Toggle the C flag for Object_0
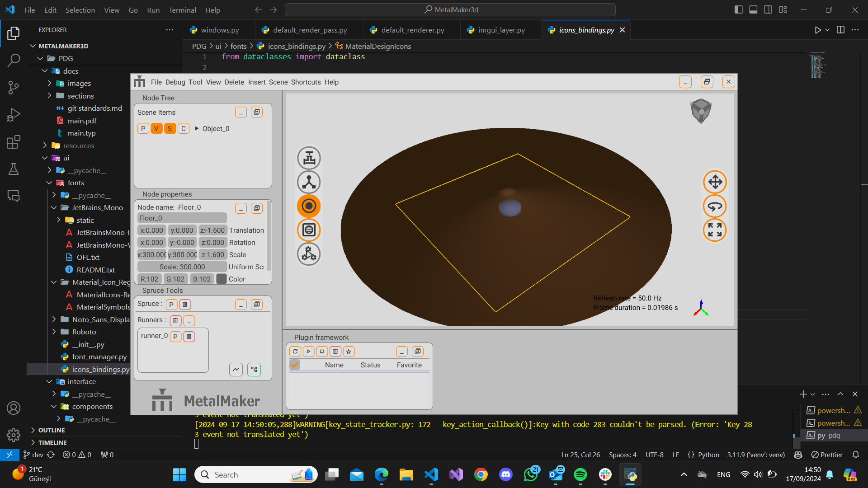 pos(184,129)
